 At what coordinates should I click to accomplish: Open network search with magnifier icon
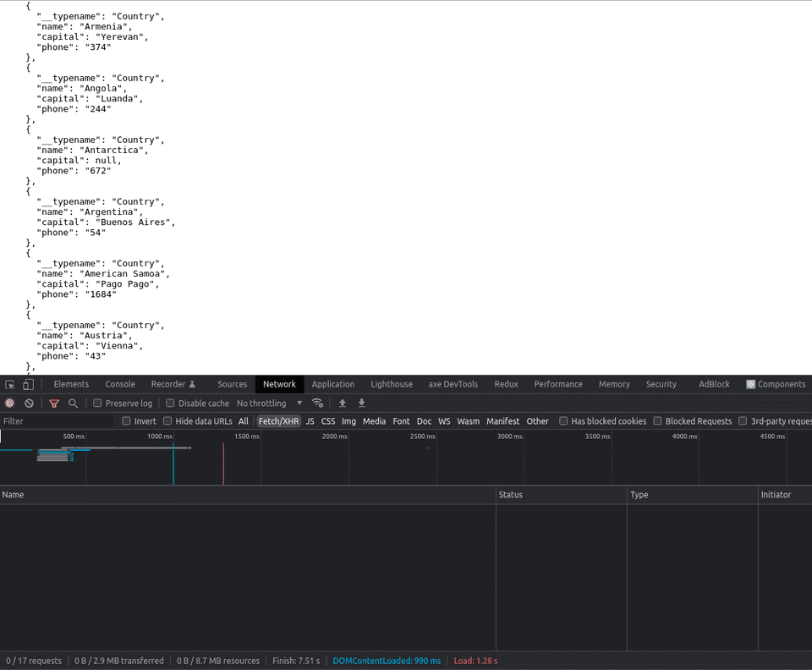(x=73, y=404)
